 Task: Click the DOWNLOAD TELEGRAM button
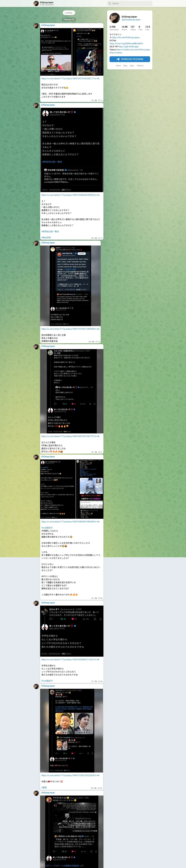(x=130, y=59)
